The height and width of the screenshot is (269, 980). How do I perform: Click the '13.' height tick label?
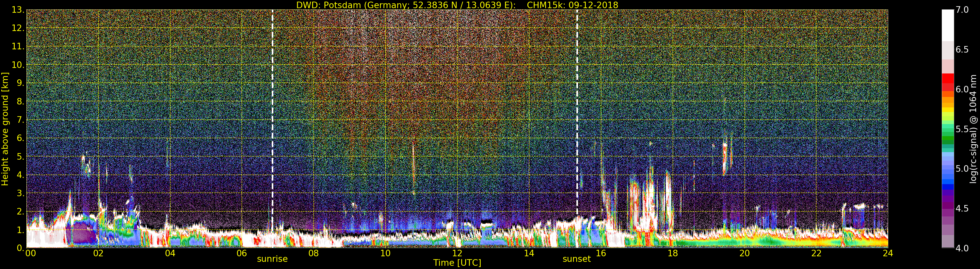18,10
